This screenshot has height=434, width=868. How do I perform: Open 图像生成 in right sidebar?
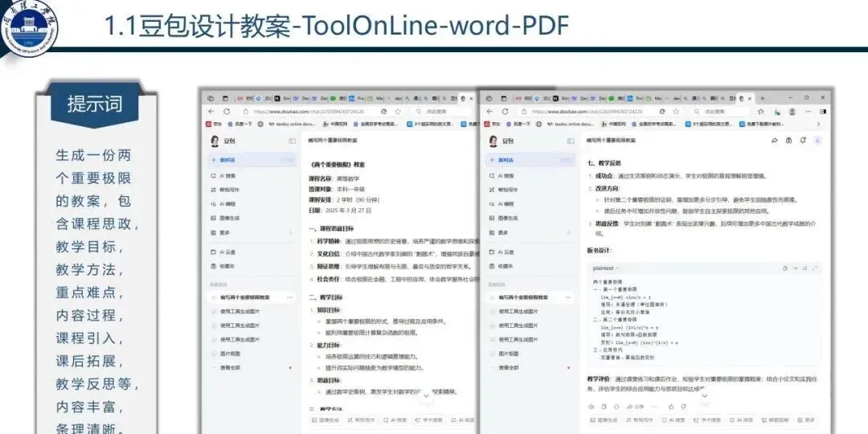click(504, 218)
